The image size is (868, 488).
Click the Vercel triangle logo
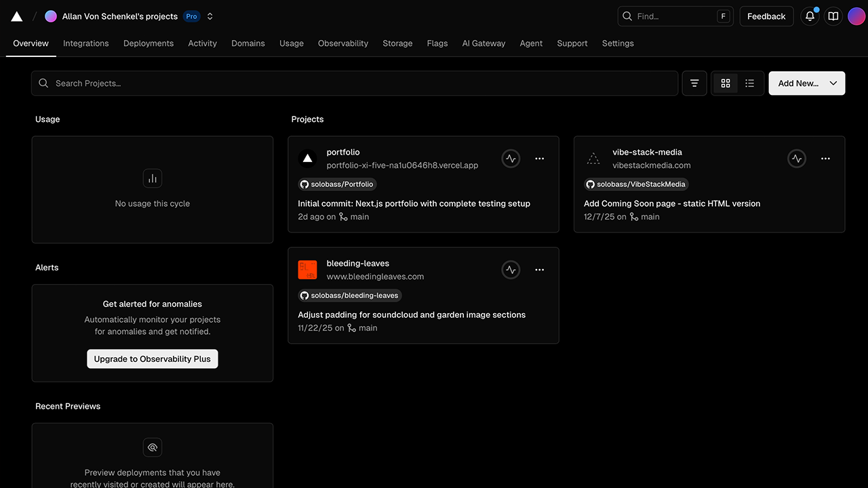(x=16, y=16)
